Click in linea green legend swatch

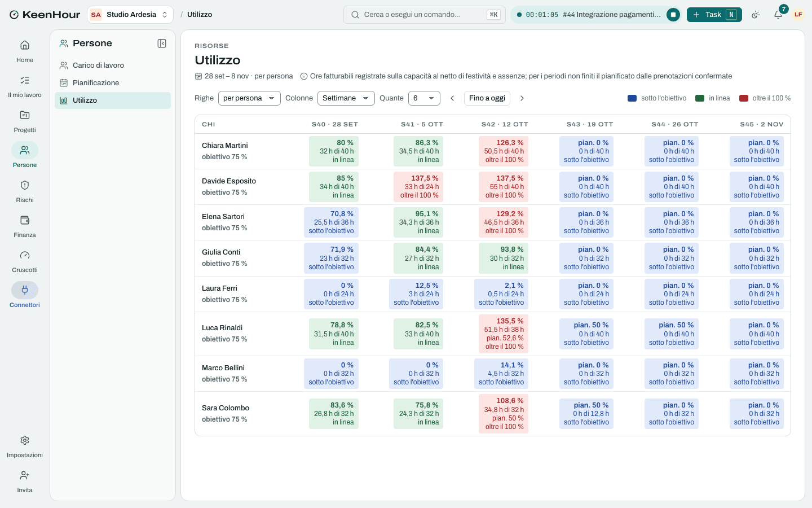click(700, 98)
